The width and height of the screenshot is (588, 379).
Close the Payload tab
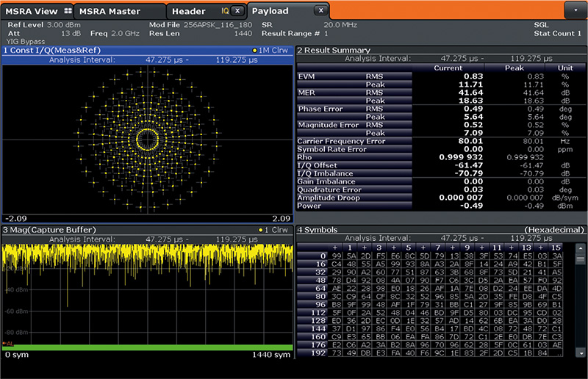320,11
